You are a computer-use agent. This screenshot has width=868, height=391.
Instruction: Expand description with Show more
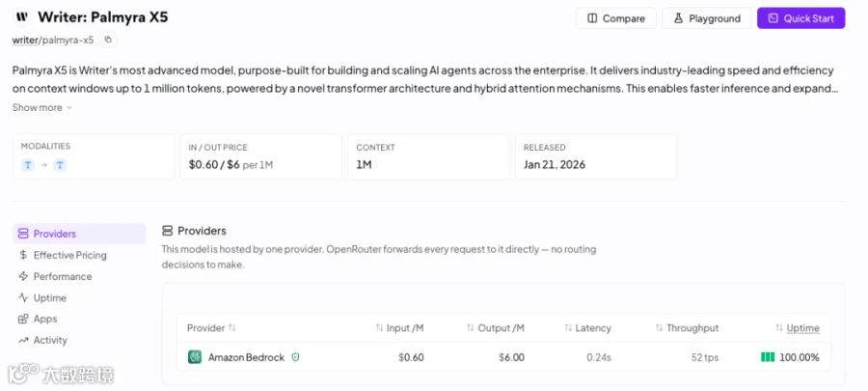pos(42,107)
